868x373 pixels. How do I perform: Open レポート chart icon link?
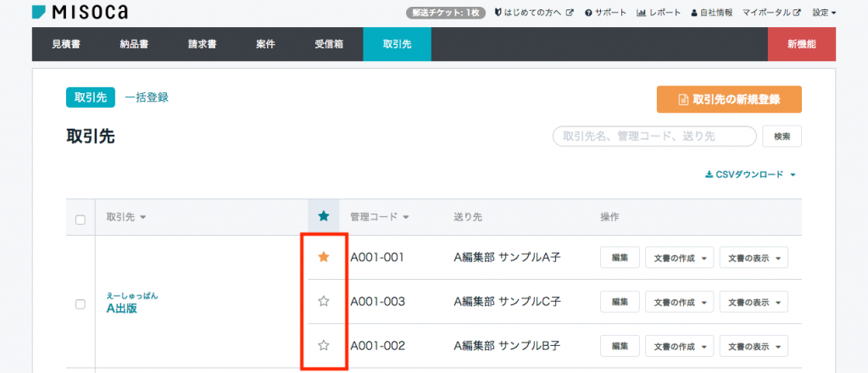click(x=659, y=12)
